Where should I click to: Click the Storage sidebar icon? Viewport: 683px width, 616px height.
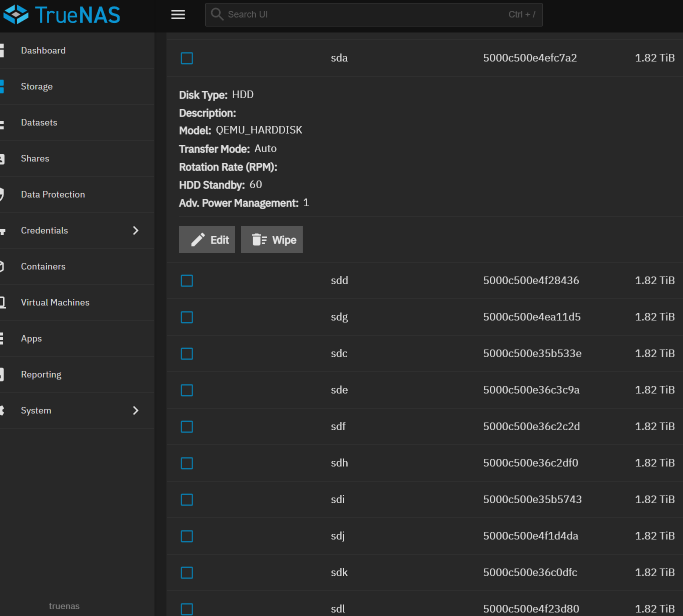[3, 86]
